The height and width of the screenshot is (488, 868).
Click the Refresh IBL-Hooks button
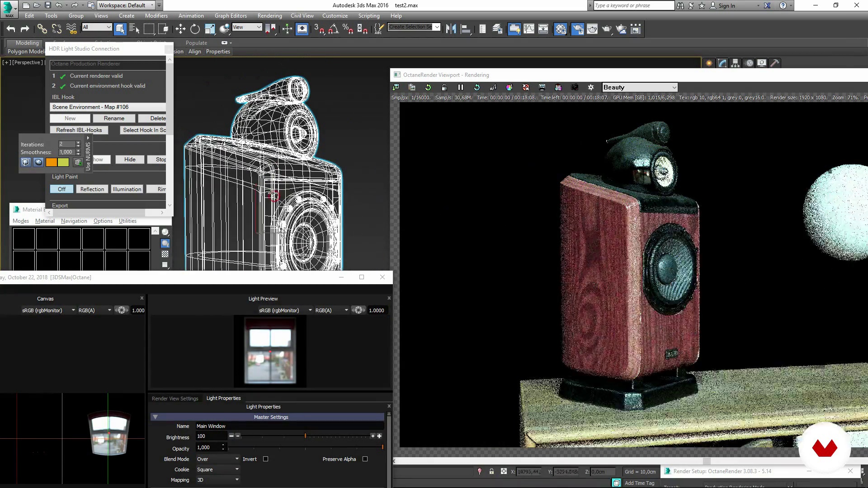coord(79,130)
